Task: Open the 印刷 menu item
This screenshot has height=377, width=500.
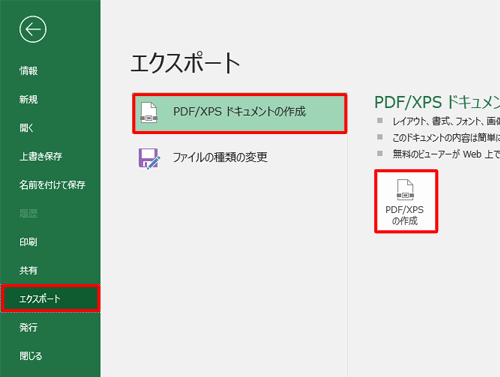Action: pyautogui.click(x=28, y=242)
